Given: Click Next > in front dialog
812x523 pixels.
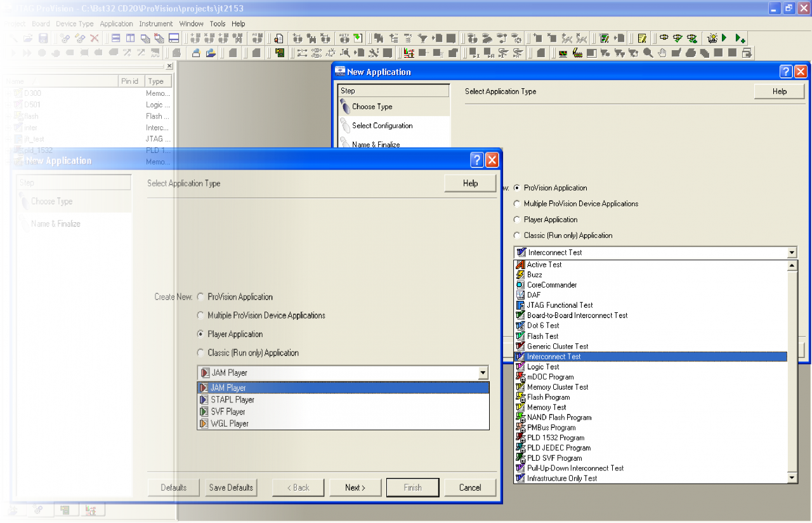Looking at the screenshot, I should click(355, 487).
